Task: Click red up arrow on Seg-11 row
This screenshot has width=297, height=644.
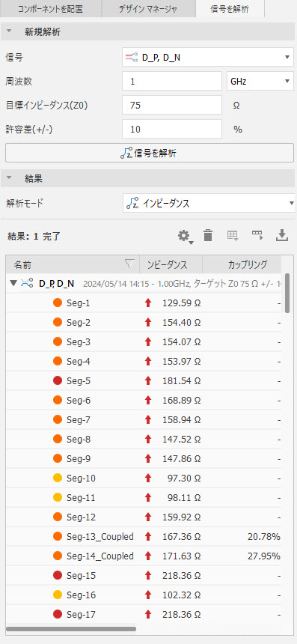Action: [x=148, y=498]
